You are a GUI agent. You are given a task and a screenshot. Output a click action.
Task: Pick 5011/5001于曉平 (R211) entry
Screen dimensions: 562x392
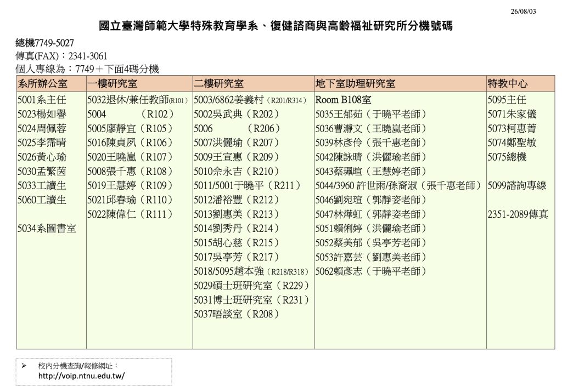[x=248, y=186]
